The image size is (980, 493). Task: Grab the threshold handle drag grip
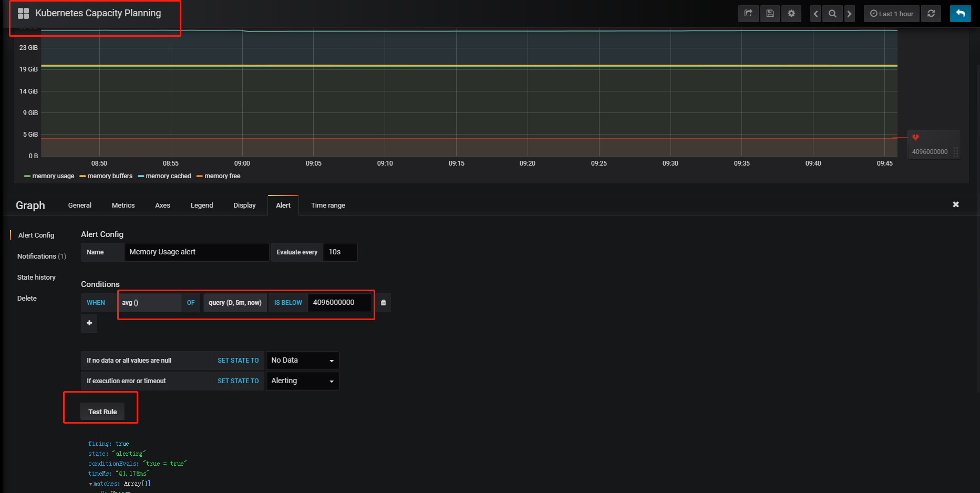tap(956, 152)
